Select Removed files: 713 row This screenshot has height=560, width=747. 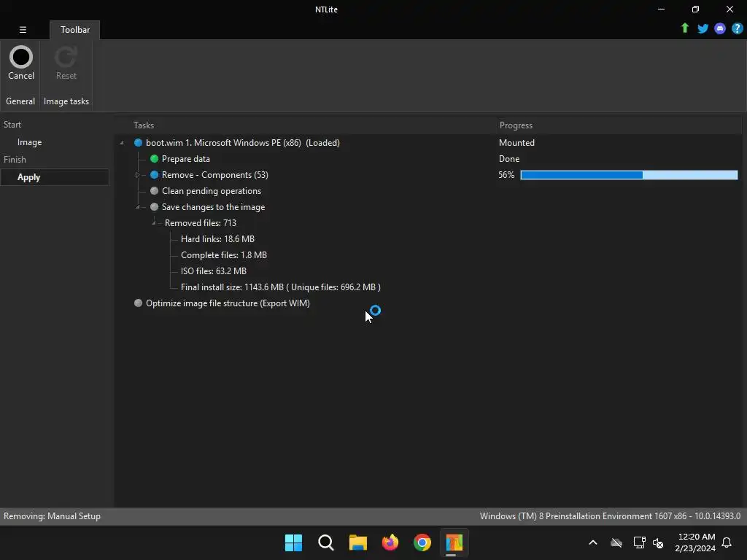pos(201,223)
